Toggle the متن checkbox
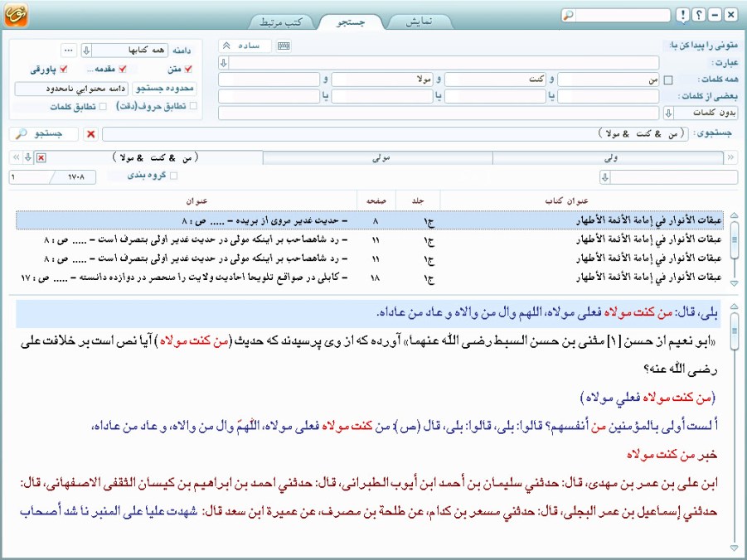Viewport: 747px width, 560px height. tap(189, 69)
